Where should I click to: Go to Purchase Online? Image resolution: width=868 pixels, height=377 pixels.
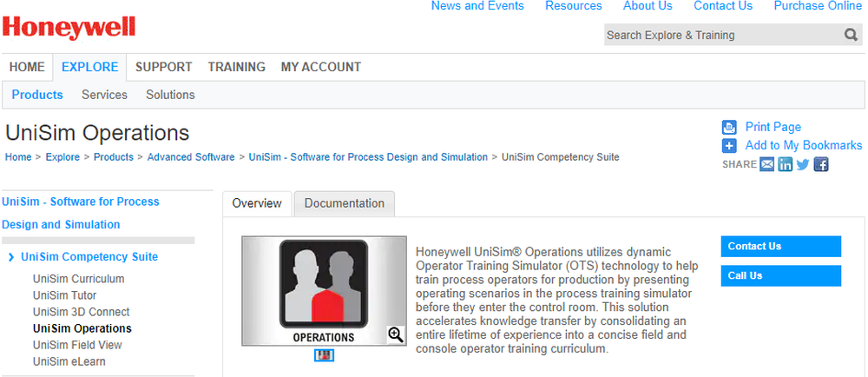(x=818, y=6)
